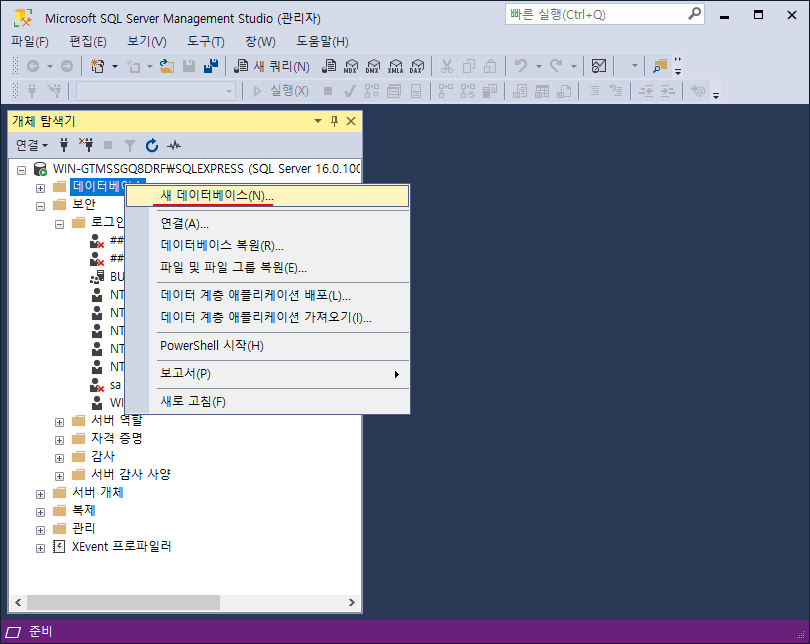Choose 파일 및 파일 그룹 복원(E)...
Screen dimensions: 810x644
pyautogui.click(x=268, y=268)
